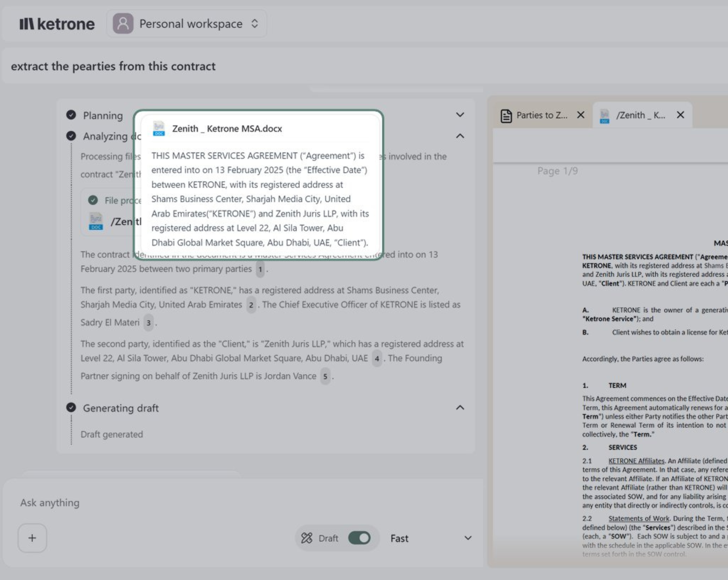Click the Personal workspace avatar icon
This screenshot has width=728, height=580.
pyautogui.click(x=123, y=24)
